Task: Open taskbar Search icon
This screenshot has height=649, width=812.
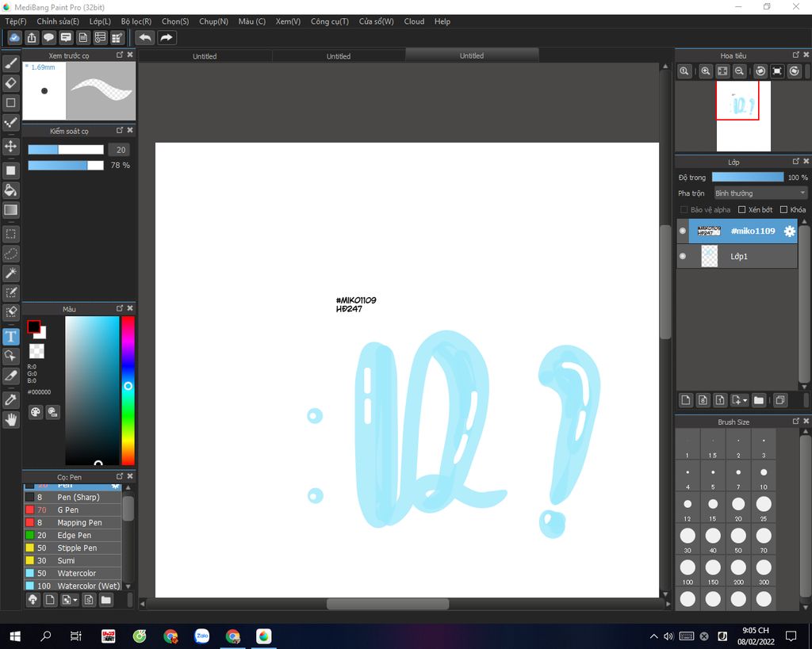Action: 45,636
